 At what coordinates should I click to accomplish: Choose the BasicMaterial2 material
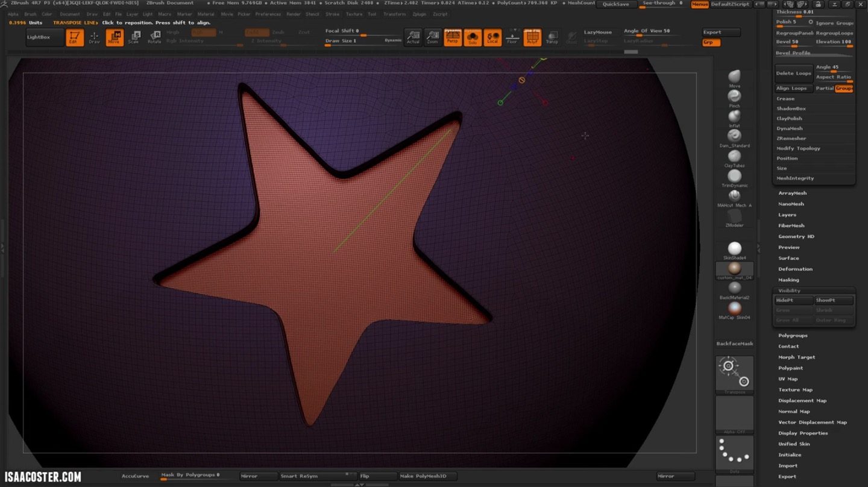734,291
